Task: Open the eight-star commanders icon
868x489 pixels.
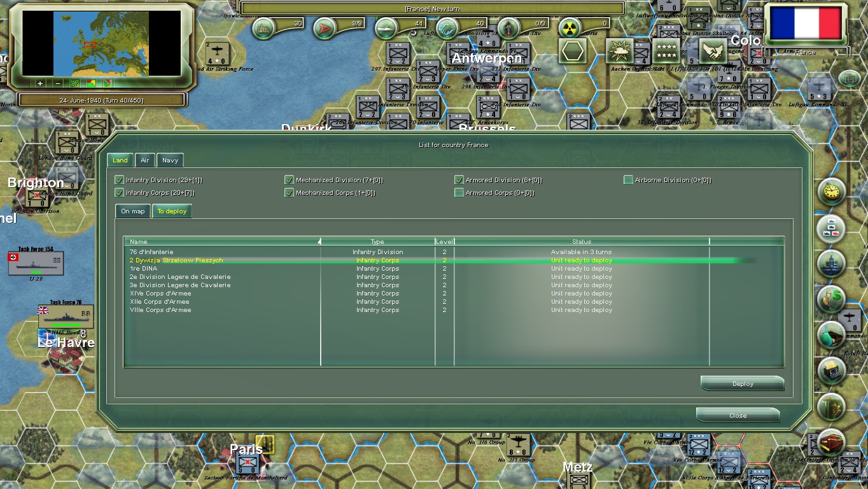Action: click(666, 51)
